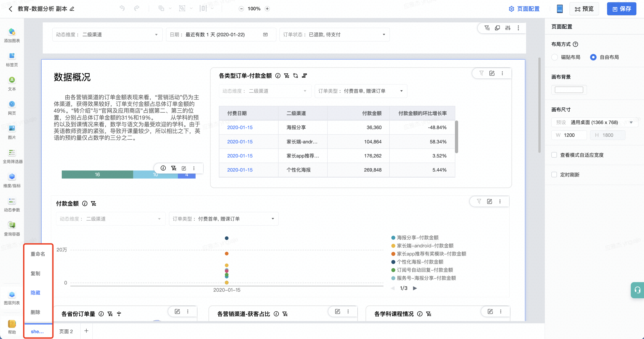The image size is (644, 339).
Task: Click canvas vertical scrollbar
Action: pyautogui.click(x=539, y=105)
